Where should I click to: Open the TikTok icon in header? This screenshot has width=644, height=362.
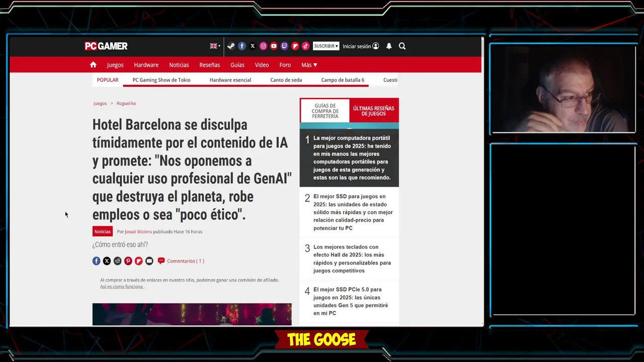point(305,46)
